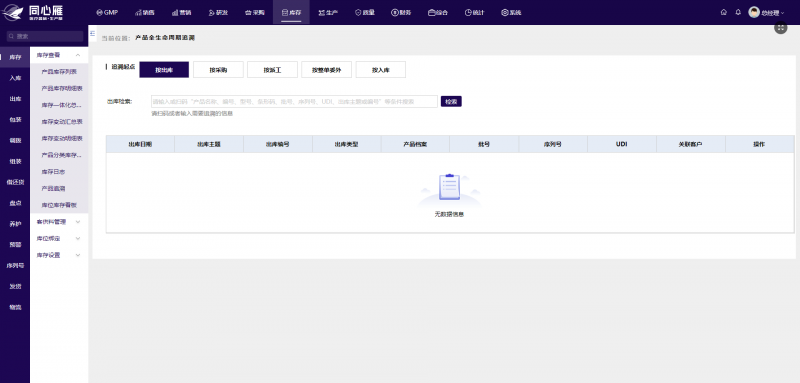The image size is (800, 383).
Task: Open the 综合 top menu
Action: 438,12
